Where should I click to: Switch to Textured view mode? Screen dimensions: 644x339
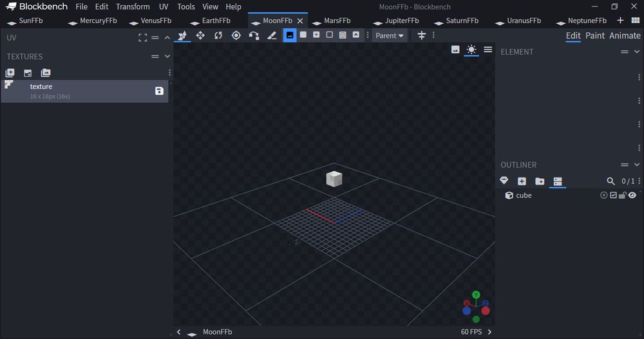click(290, 35)
